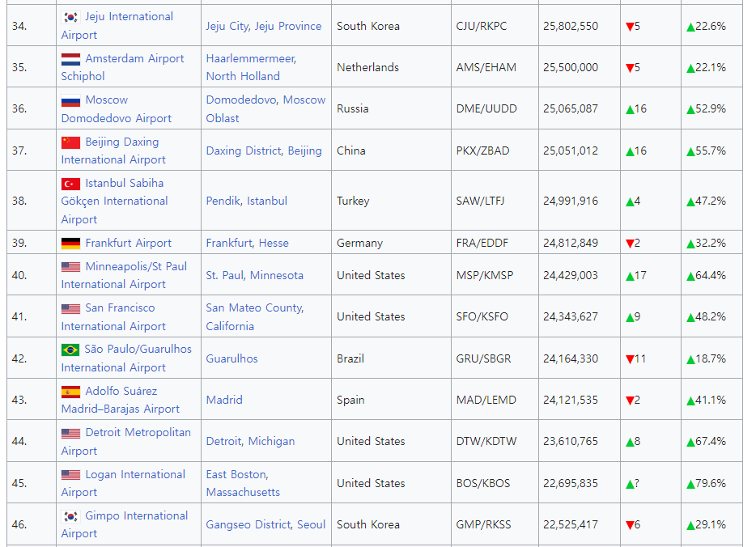Select the code cell BOS/KBOS

(x=483, y=483)
